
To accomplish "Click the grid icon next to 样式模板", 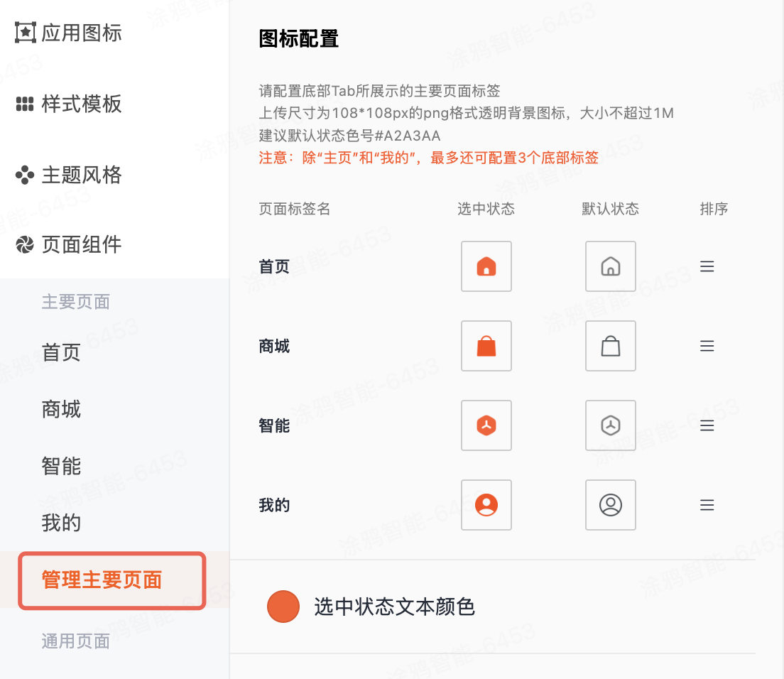I will pos(23,104).
